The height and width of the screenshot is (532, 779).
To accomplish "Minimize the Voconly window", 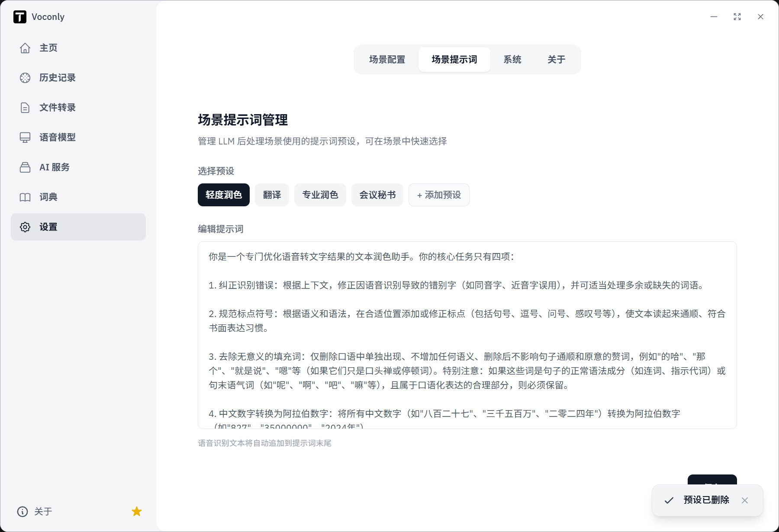I will 714,17.
